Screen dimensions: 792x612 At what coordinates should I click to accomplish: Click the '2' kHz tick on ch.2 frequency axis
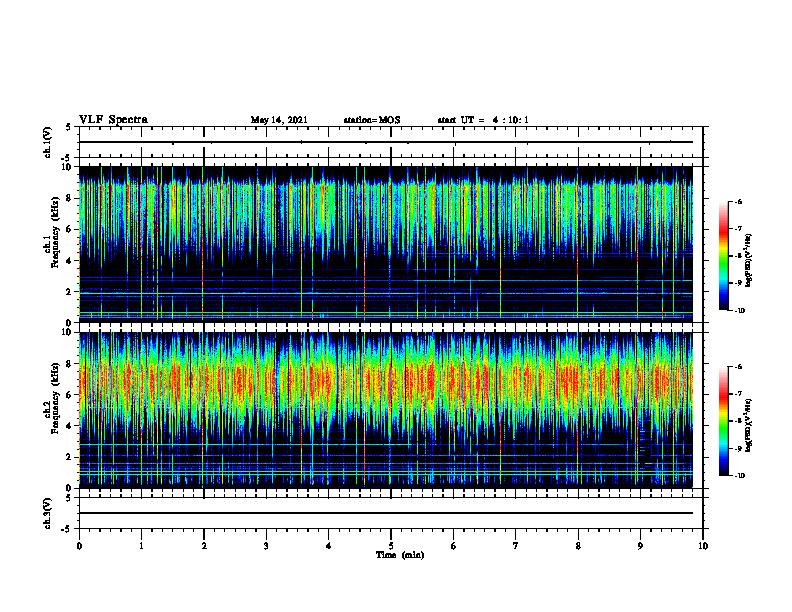[71, 457]
